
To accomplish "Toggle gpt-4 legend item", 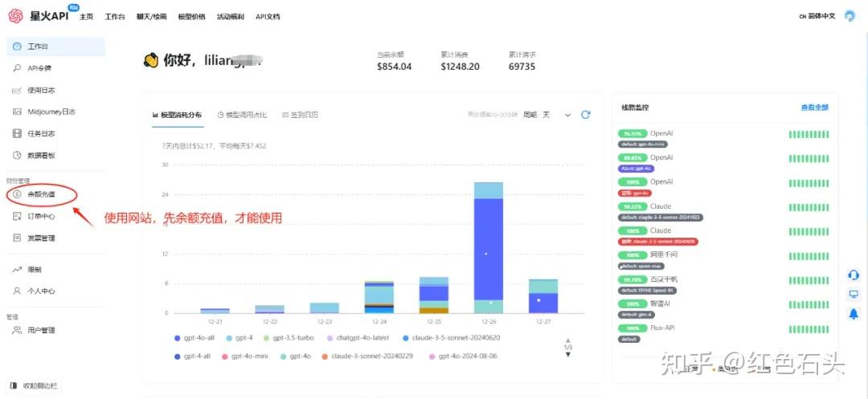I will tap(240, 338).
